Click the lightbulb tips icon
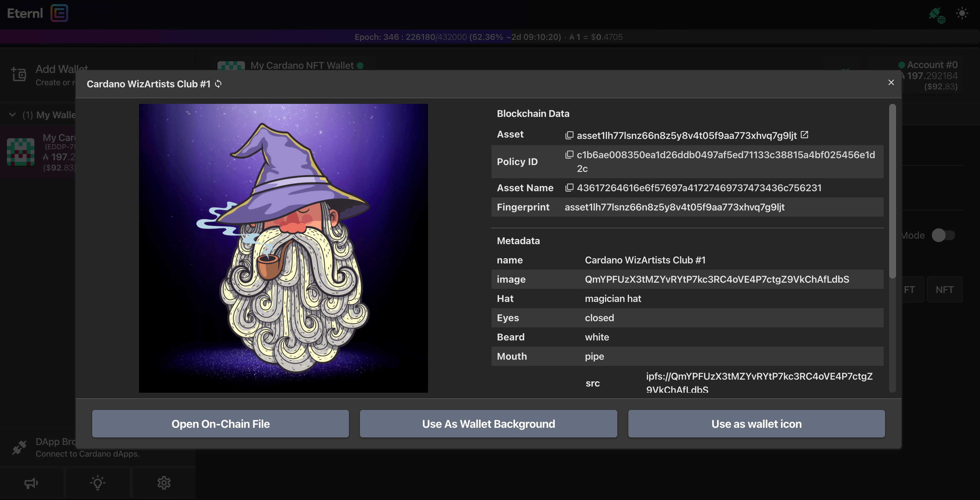Screen dimensions: 980x500 (98, 483)
